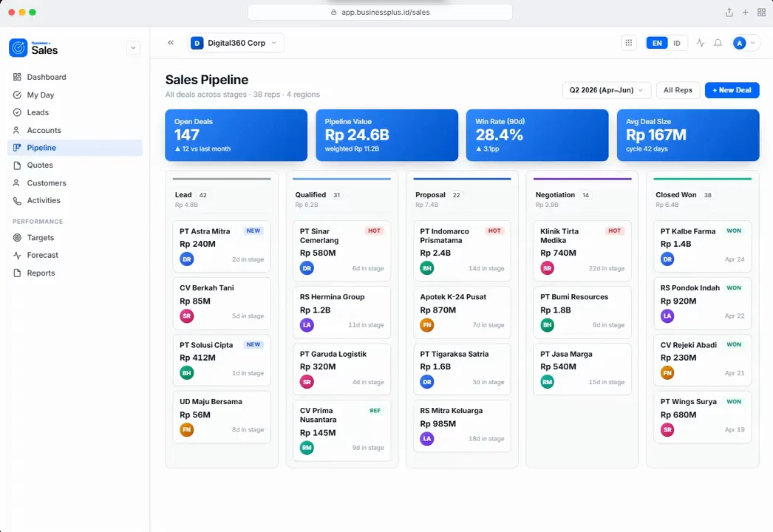This screenshot has height=532, width=773.
Task: Click the FN avatar on Apotek K-24 Pusat
Action: [x=427, y=325]
